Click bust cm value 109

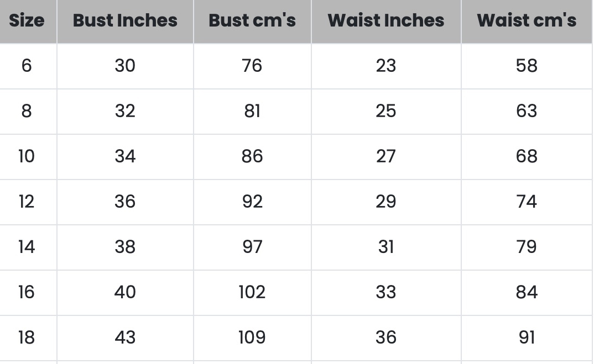(x=252, y=337)
